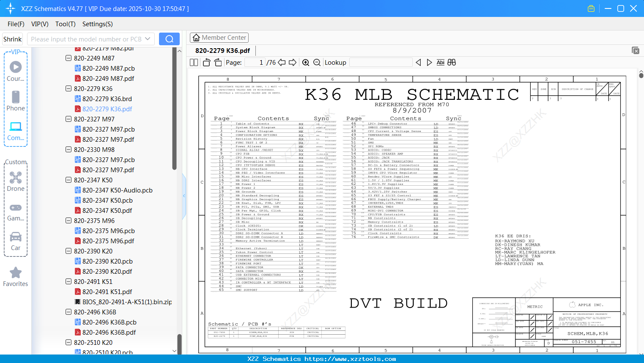Go to the previous page arrow
The height and width of the screenshot is (363, 644).
pos(282,63)
